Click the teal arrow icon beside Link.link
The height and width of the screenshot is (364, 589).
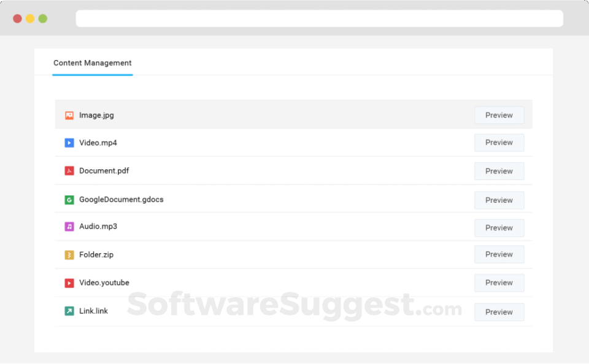pos(69,311)
